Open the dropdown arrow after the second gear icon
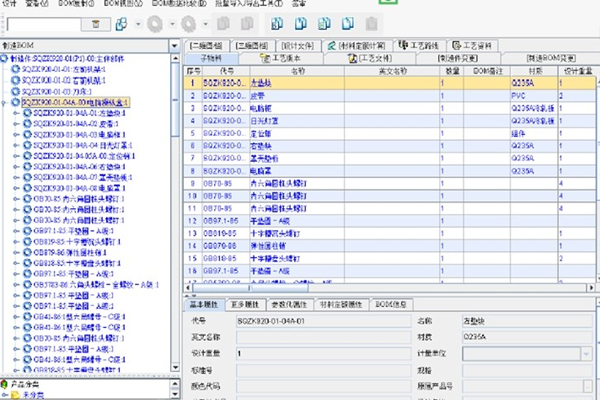Image resolution: width=600 pixels, height=400 pixels. (x=205, y=24)
